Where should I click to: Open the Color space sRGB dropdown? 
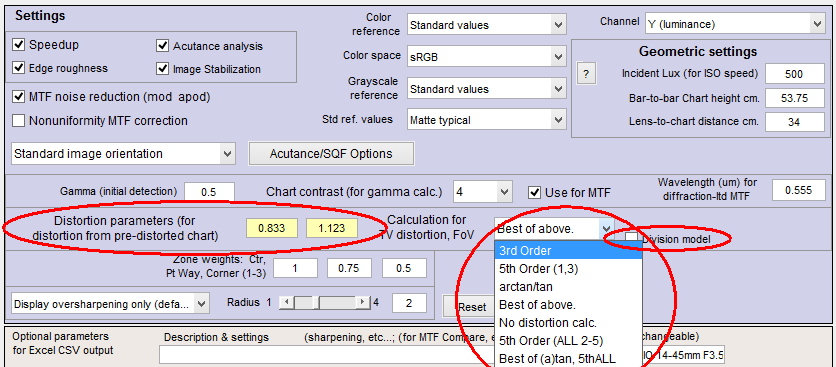pyautogui.click(x=486, y=57)
